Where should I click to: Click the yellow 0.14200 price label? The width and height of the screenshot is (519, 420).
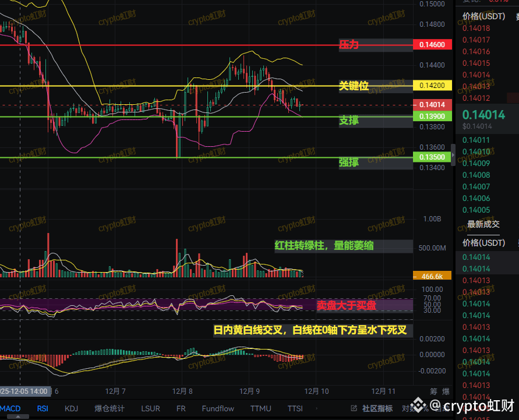point(432,86)
